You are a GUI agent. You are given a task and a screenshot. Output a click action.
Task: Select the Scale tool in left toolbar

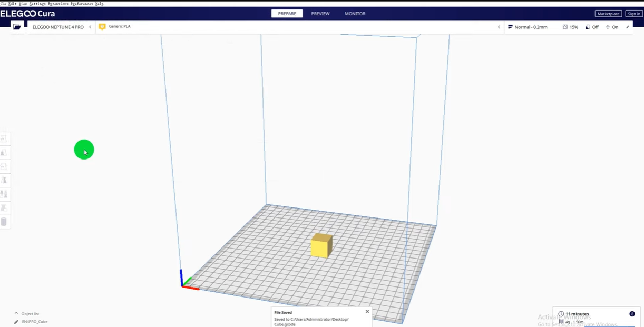pos(4,153)
